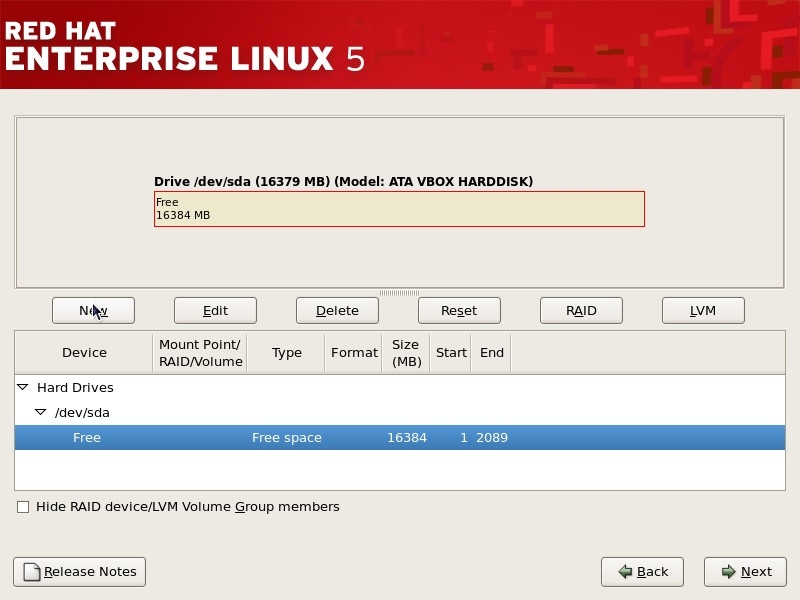The width and height of the screenshot is (800, 600).
Task: Click the document icon on Release Notes
Action: tap(32, 572)
